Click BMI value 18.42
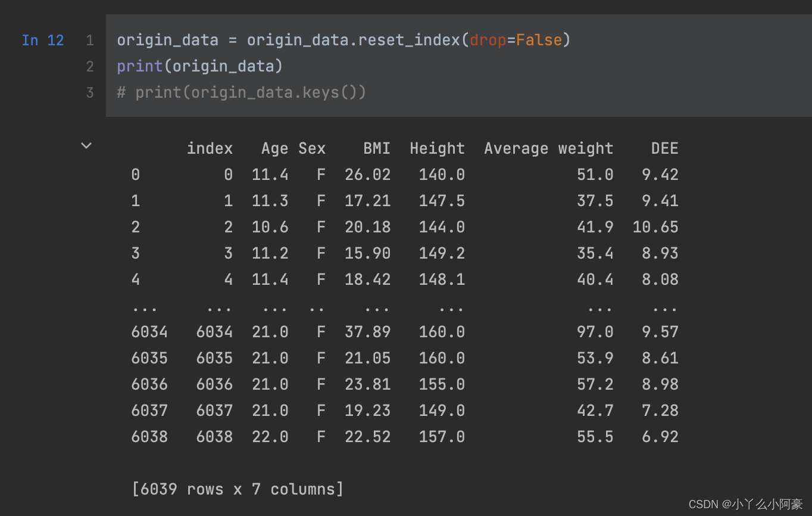The image size is (812, 516). click(368, 279)
